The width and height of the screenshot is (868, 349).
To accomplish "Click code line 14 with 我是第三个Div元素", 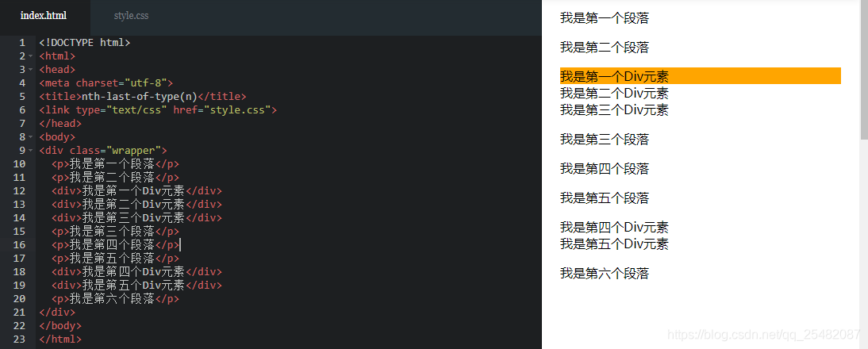I will pyautogui.click(x=136, y=218).
